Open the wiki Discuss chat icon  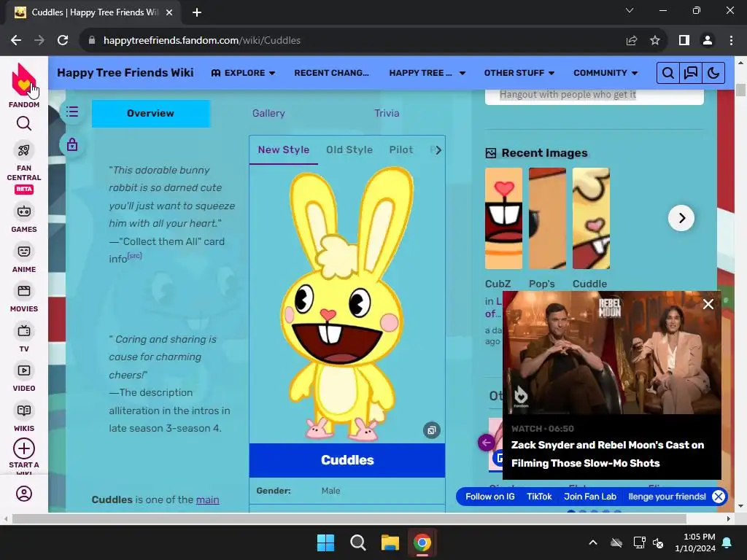coord(691,73)
